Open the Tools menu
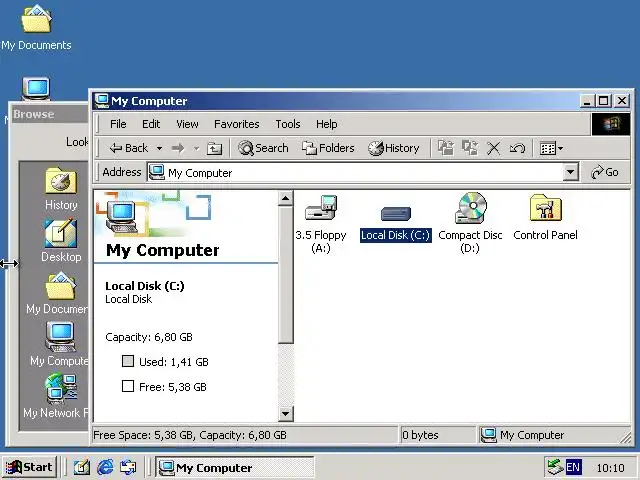The width and height of the screenshot is (640, 480). pyautogui.click(x=288, y=124)
